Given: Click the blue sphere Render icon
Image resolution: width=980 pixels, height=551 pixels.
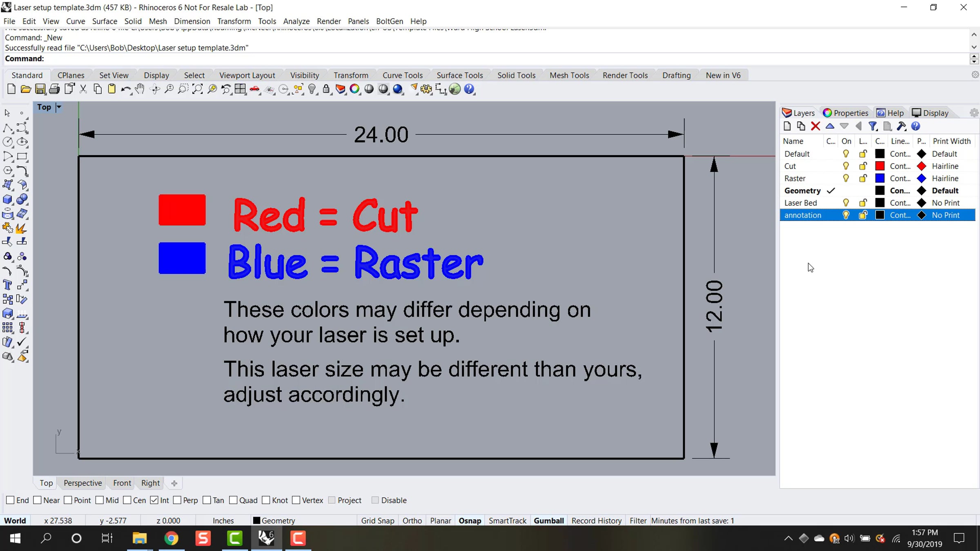Looking at the screenshot, I should pos(398,89).
